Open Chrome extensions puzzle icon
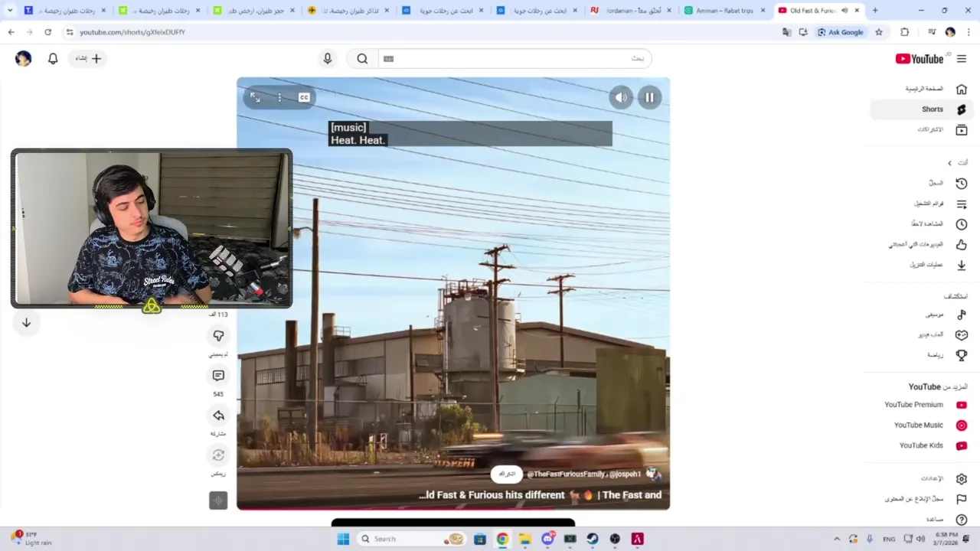The width and height of the screenshot is (980, 551). 905,32
